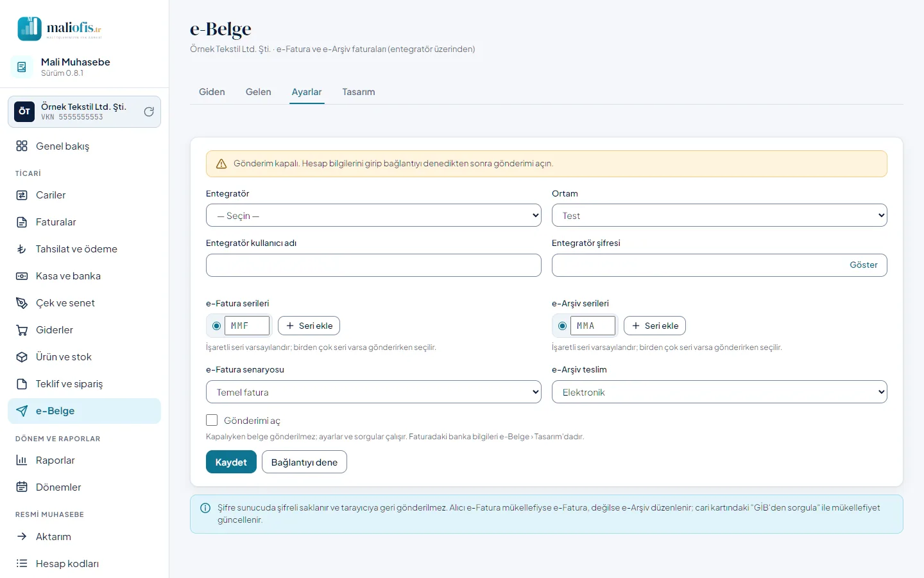Expand the e-Fatura senaryosu dropdown
924x578 pixels.
(x=373, y=392)
